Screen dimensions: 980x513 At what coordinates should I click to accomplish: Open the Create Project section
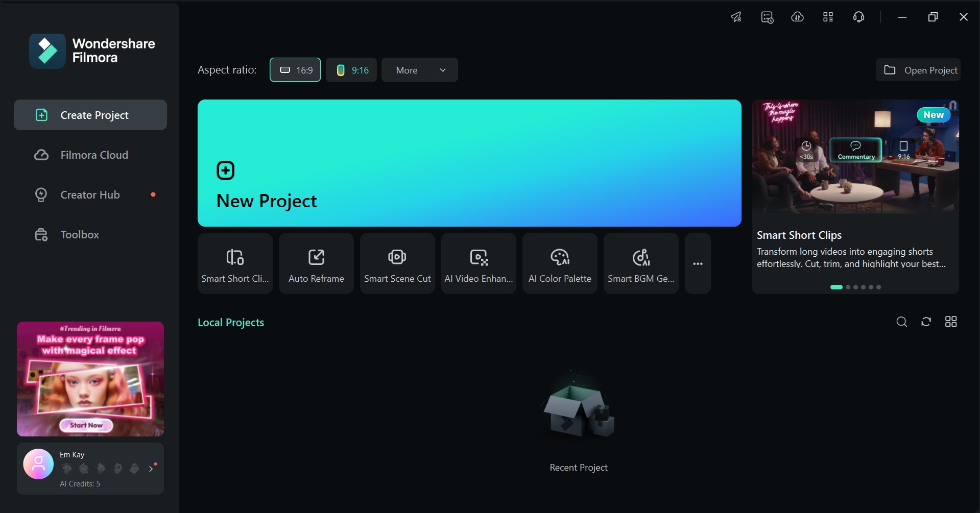[90, 115]
